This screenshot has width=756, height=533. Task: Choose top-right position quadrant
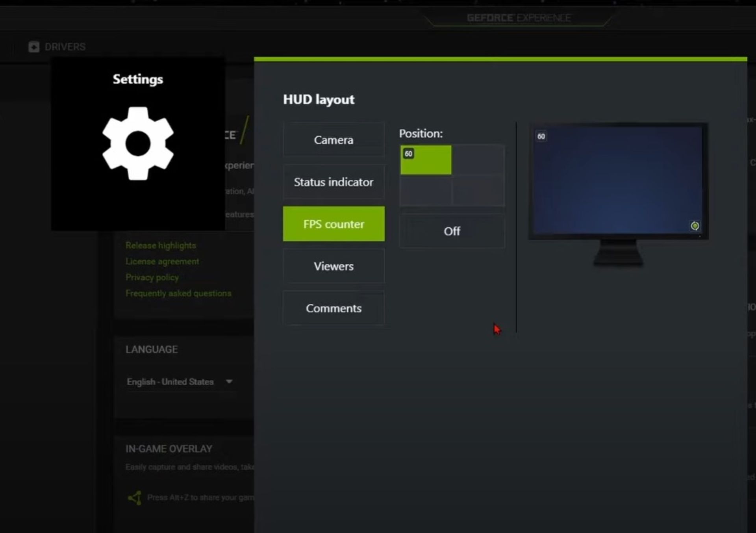pyautogui.click(x=478, y=160)
